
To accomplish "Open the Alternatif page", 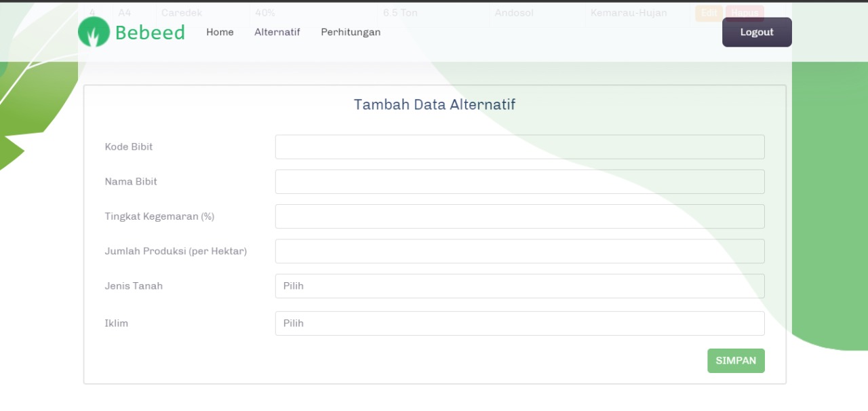I will click(277, 32).
